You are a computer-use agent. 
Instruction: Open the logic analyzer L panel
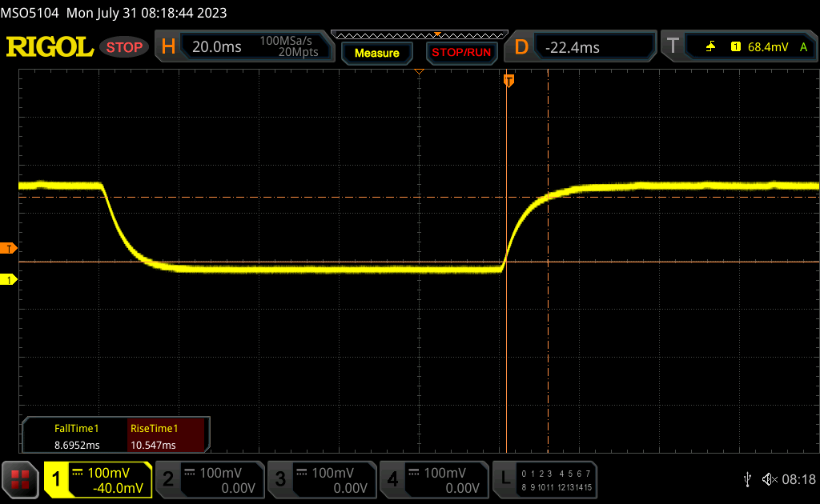tap(505, 479)
